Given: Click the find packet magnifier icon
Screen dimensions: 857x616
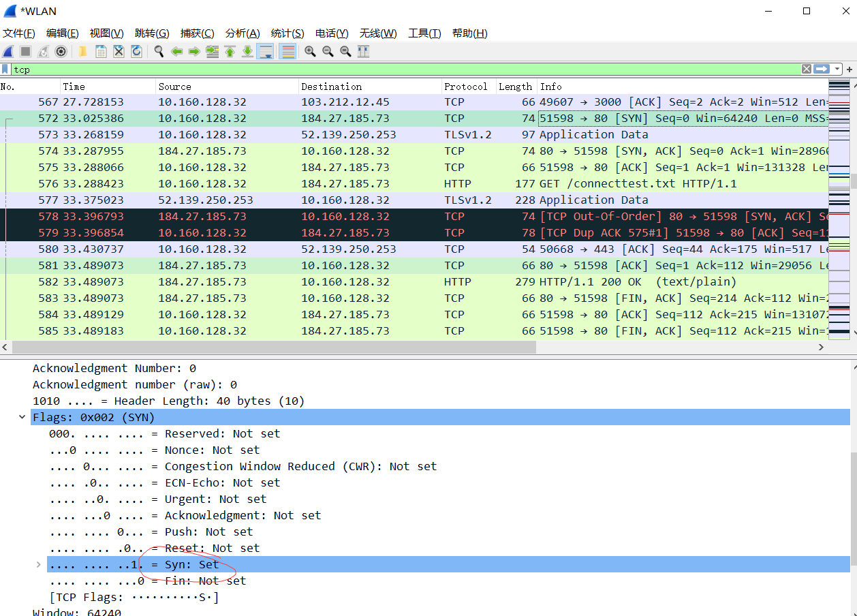Looking at the screenshot, I should [159, 51].
